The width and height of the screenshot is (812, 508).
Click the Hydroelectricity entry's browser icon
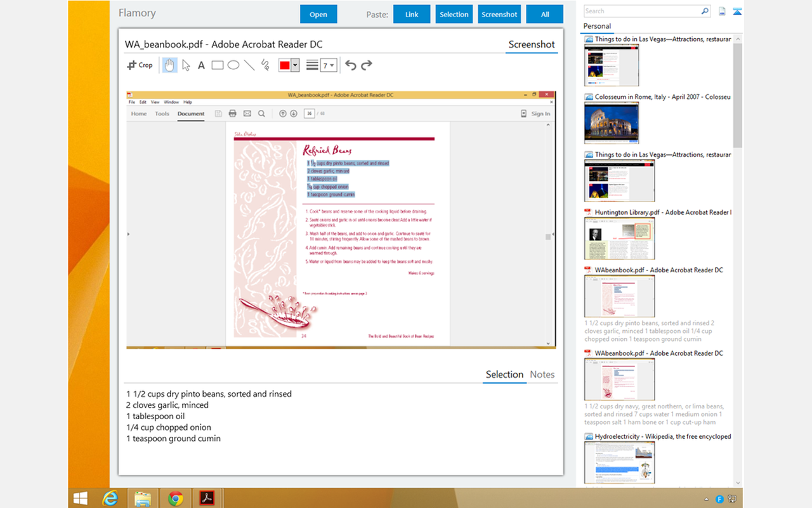589,436
